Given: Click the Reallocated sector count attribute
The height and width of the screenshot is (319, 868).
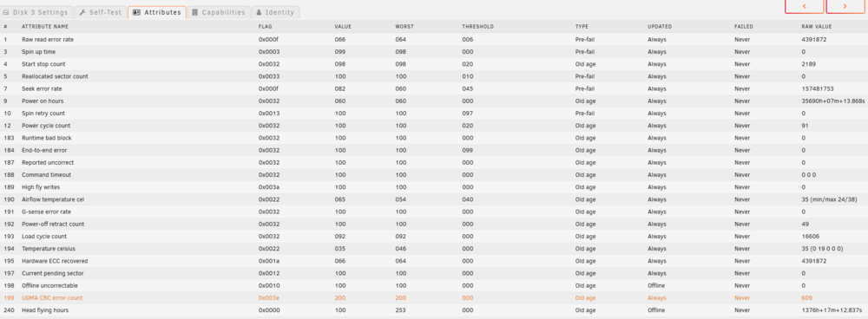Looking at the screenshot, I should (x=55, y=76).
